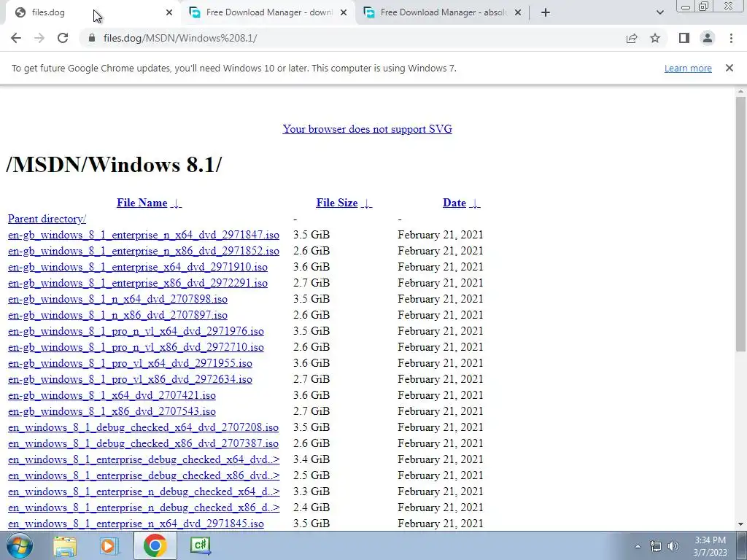Open the Windows Start menu

click(x=19, y=545)
